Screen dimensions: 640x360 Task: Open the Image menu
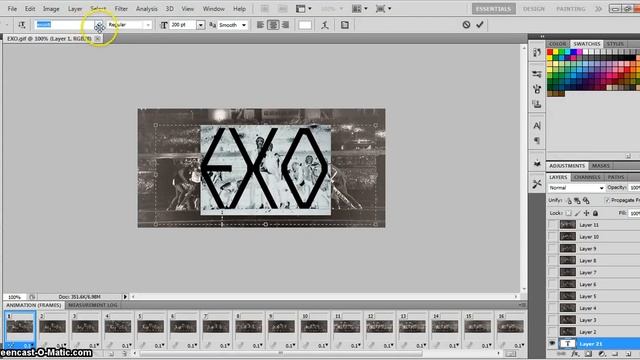pos(51,9)
